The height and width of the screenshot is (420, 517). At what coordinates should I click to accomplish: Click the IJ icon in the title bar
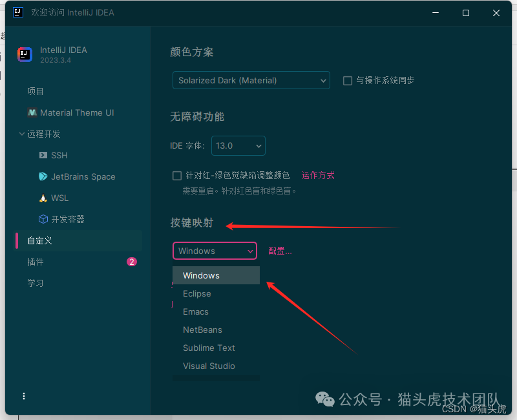click(x=18, y=12)
